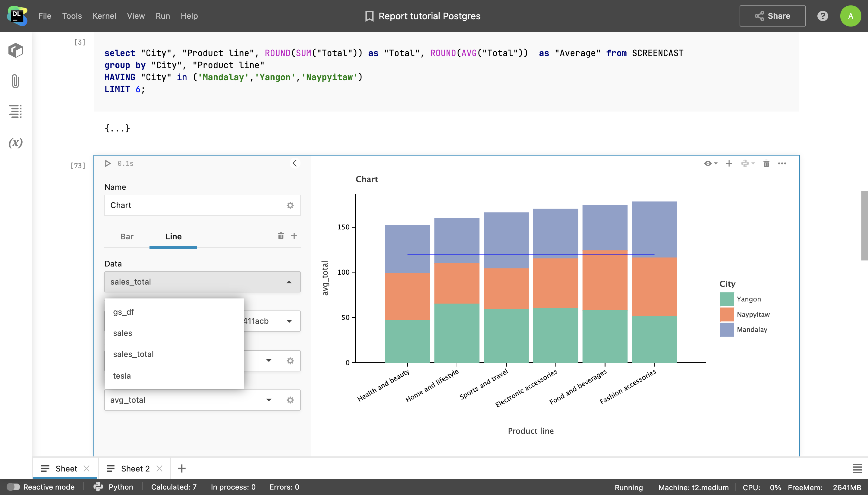Click the help/question mark icon
This screenshot has height=495, width=868.
click(822, 15)
